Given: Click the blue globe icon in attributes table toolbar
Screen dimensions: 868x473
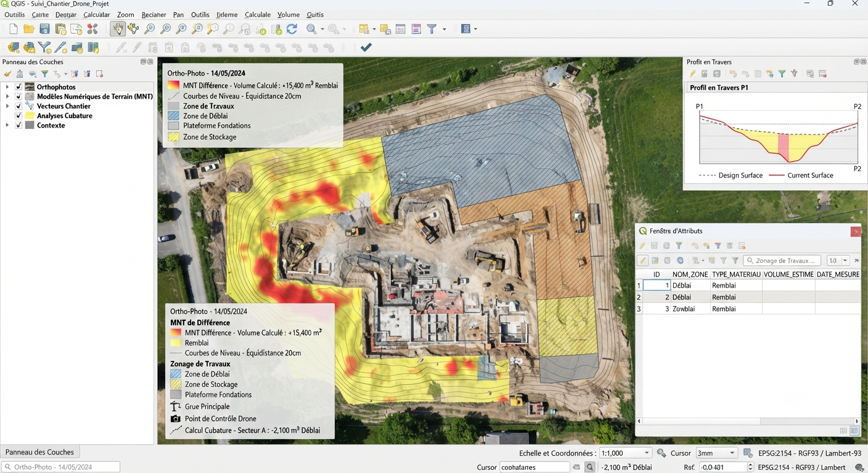Looking at the screenshot, I should click(680, 261).
